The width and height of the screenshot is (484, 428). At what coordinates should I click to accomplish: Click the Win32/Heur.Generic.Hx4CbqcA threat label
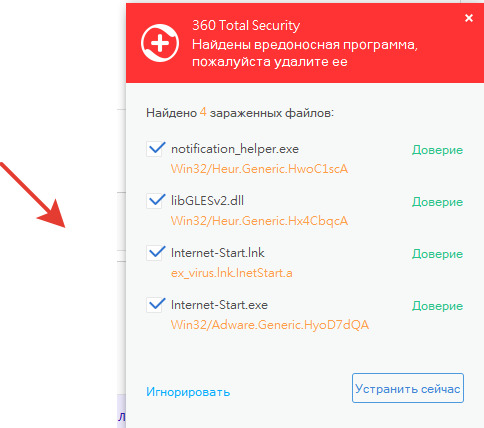[x=259, y=221]
